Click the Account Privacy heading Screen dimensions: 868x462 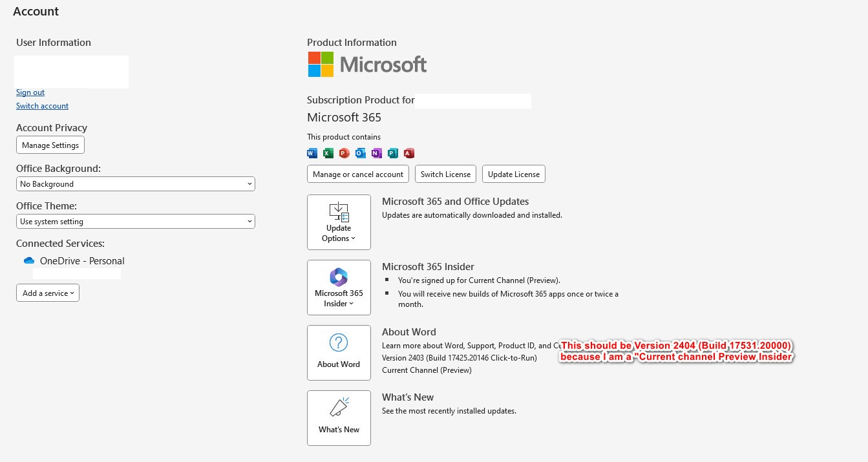point(52,128)
